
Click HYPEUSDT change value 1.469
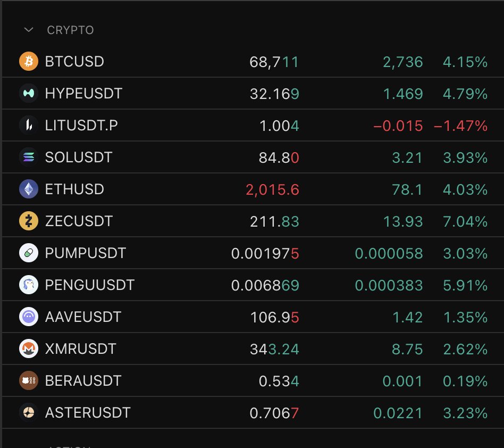coord(403,94)
